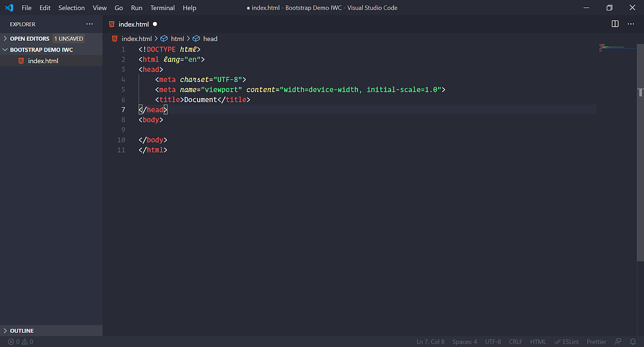Click the Prettier status bar item
Viewport: 644px width, 347px height.
(596, 342)
